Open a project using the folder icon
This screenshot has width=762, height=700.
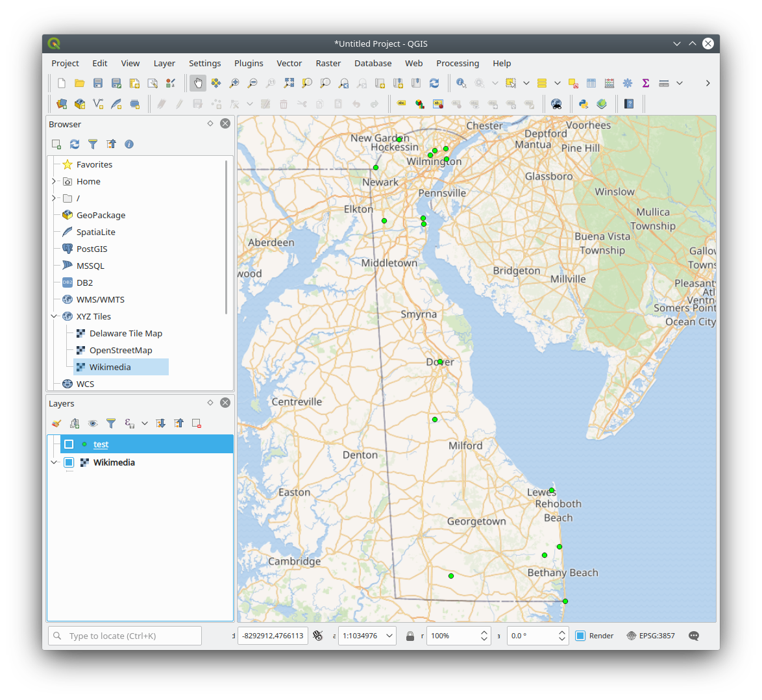80,83
